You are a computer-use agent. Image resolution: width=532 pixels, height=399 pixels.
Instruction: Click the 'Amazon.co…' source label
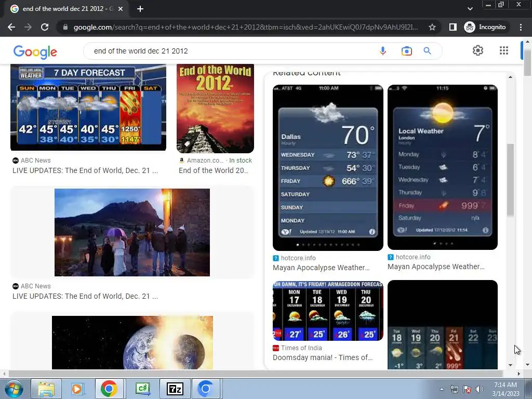click(205, 160)
